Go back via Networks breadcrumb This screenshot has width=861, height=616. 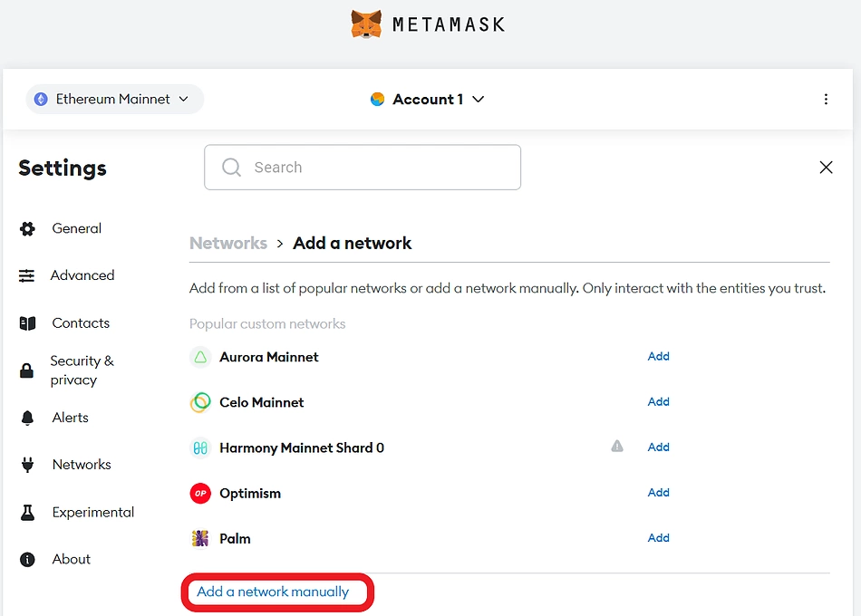tap(228, 243)
